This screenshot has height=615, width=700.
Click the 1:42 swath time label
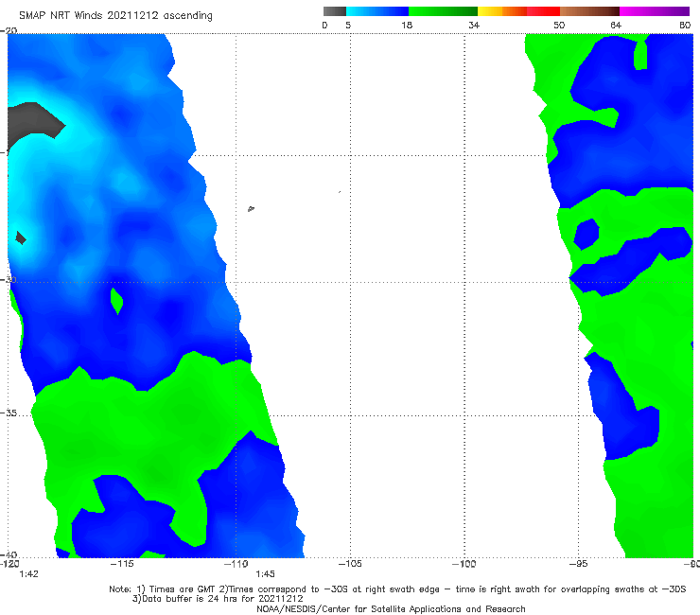[x=28, y=574]
